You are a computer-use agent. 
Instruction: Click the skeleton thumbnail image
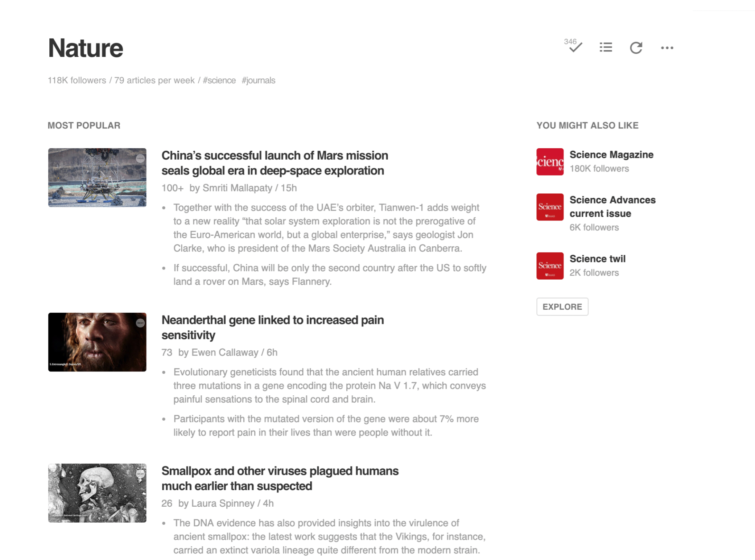(97, 493)
